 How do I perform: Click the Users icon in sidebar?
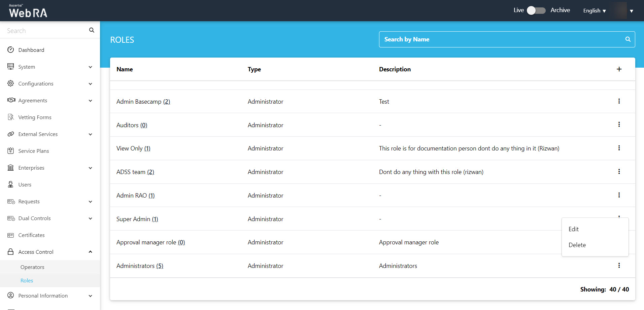tap(11, 184)
